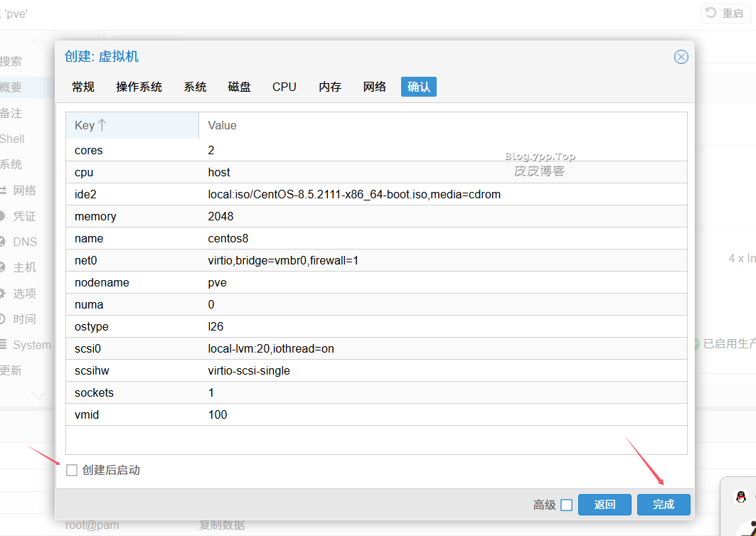756x536 pixels.
Task: Click the Value column header
Action: 442,125
